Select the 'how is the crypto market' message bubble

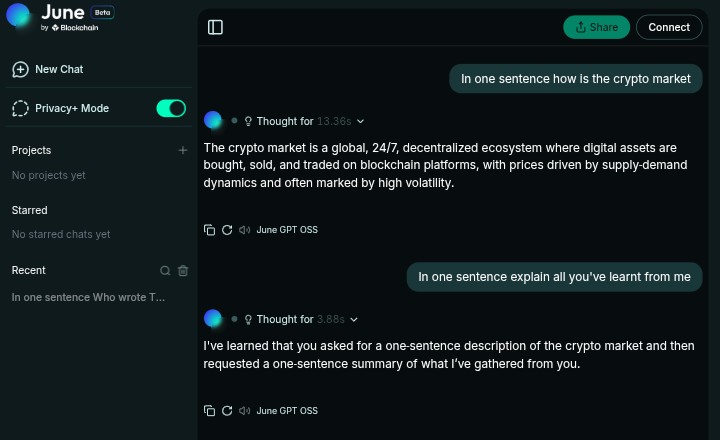(x=575, y=79)
